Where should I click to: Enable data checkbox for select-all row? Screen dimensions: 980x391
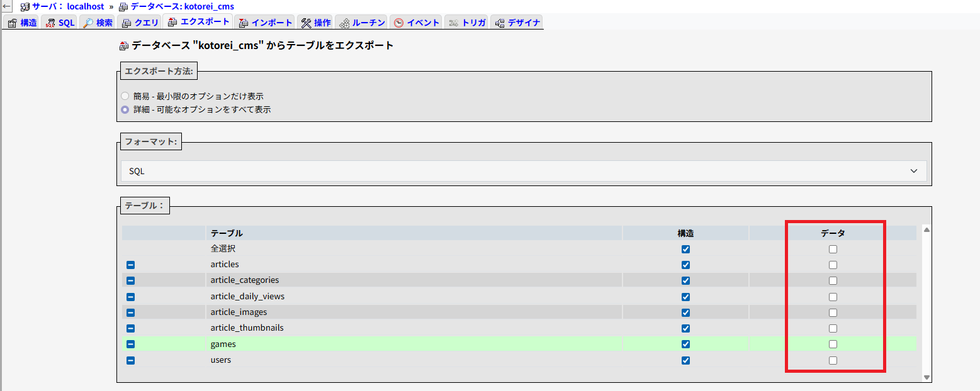pyautogui.click(x=833, y=249)
